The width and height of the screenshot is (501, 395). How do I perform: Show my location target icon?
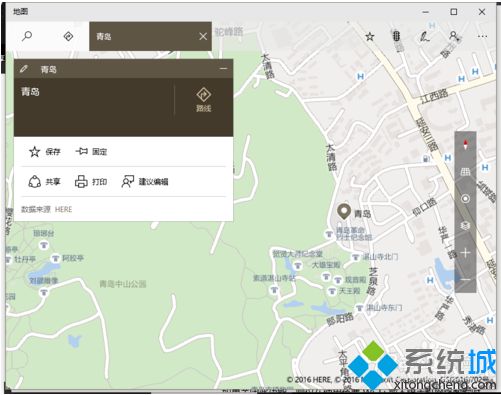click(465, 199)
